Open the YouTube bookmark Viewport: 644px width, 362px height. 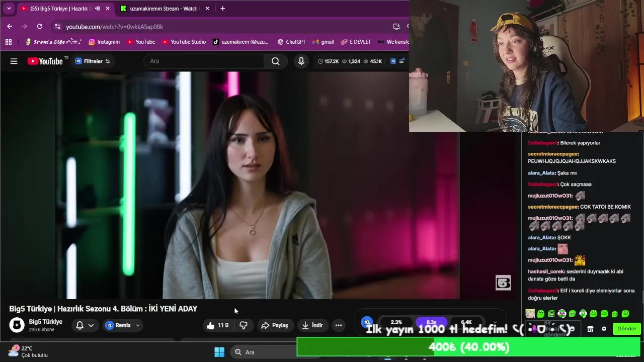140,42
